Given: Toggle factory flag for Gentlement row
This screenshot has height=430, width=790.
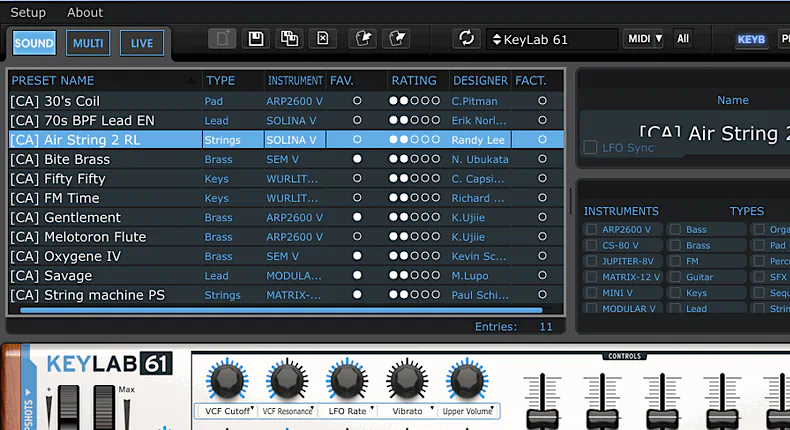Looking at the screenshot, I should tap(542, 217).
